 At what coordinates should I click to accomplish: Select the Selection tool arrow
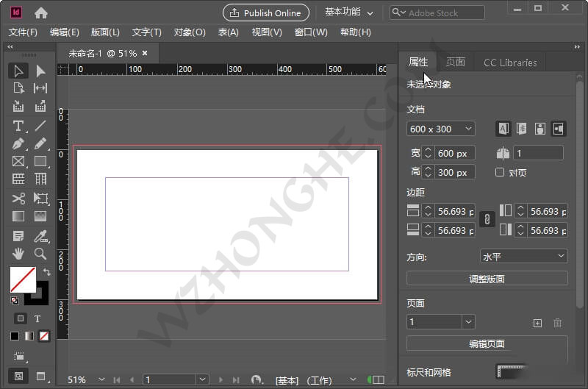pyautogui.click(x=18, y=71)
